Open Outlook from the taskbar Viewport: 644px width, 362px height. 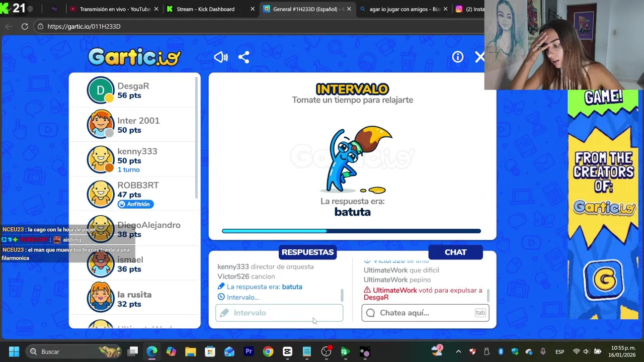tap(229, 351)
